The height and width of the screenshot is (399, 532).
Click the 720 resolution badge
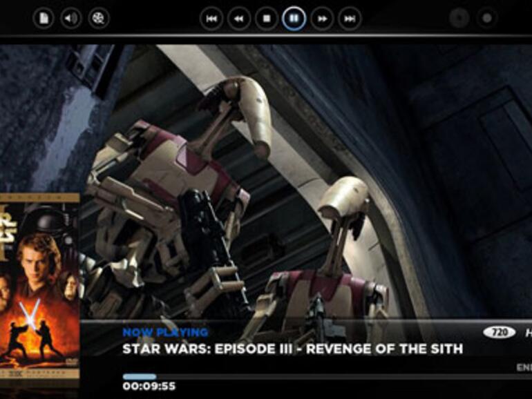tap(500, 333)
